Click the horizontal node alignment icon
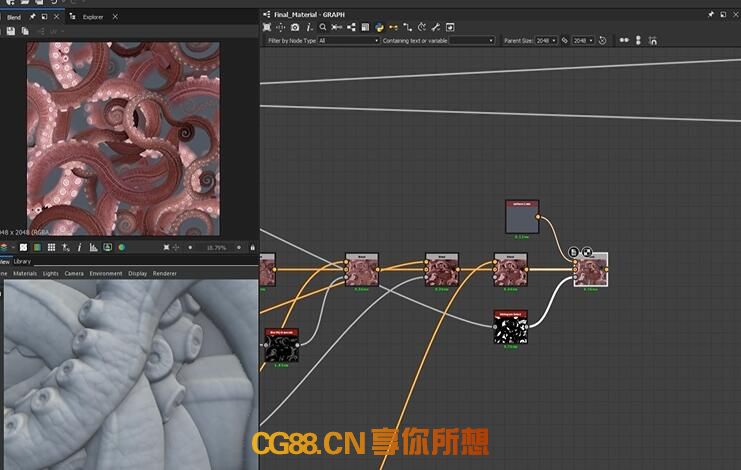This screenshot has height=470, width=741. (624, 41)
